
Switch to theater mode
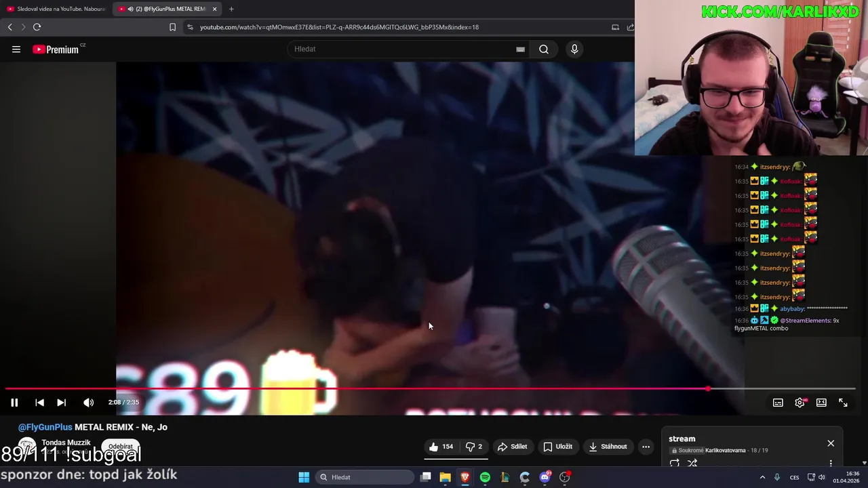(x=821, y=403)
